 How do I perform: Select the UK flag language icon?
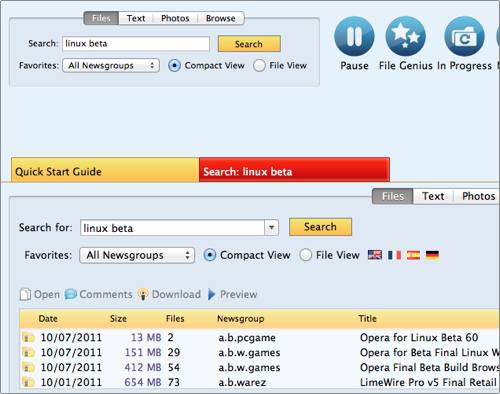point(375,255)
